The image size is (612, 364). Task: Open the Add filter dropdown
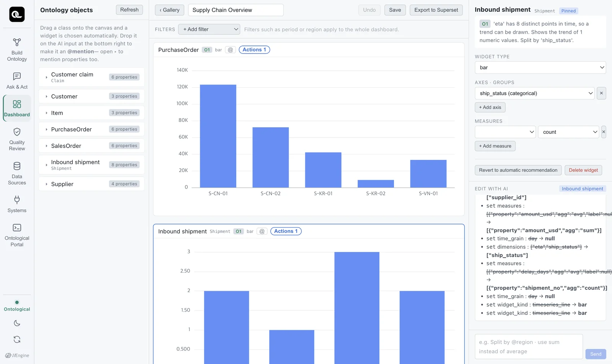[x=209, y=29]
